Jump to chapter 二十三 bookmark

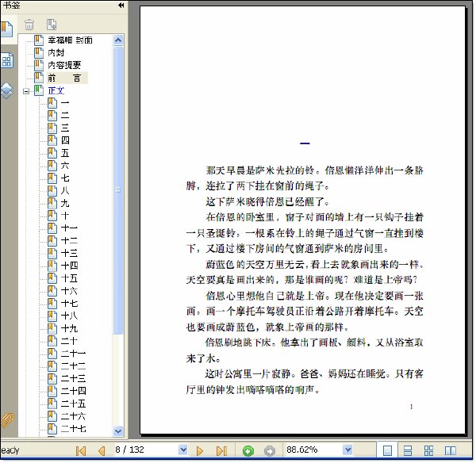[x=74, y=379]
